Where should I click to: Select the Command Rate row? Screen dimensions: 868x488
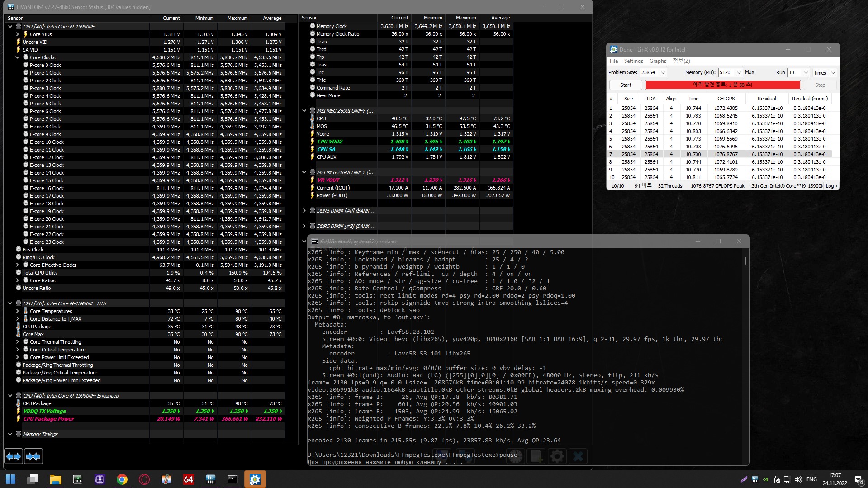point(407,88)
